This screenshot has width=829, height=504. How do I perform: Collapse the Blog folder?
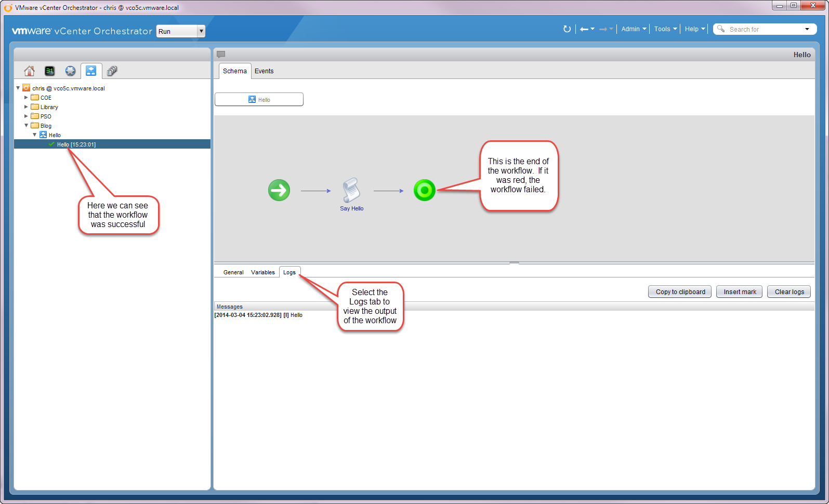pyautogui.click(x=26, y=126)
